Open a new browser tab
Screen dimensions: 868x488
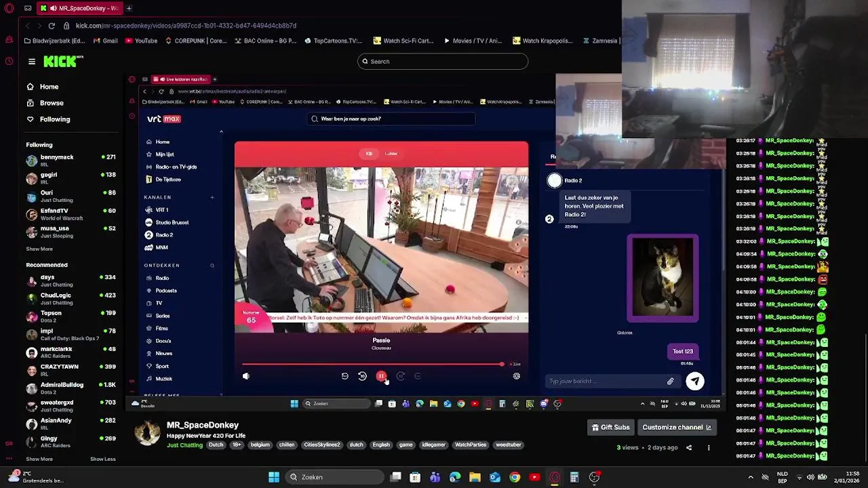pyautogui.click(x=129, y=8)
